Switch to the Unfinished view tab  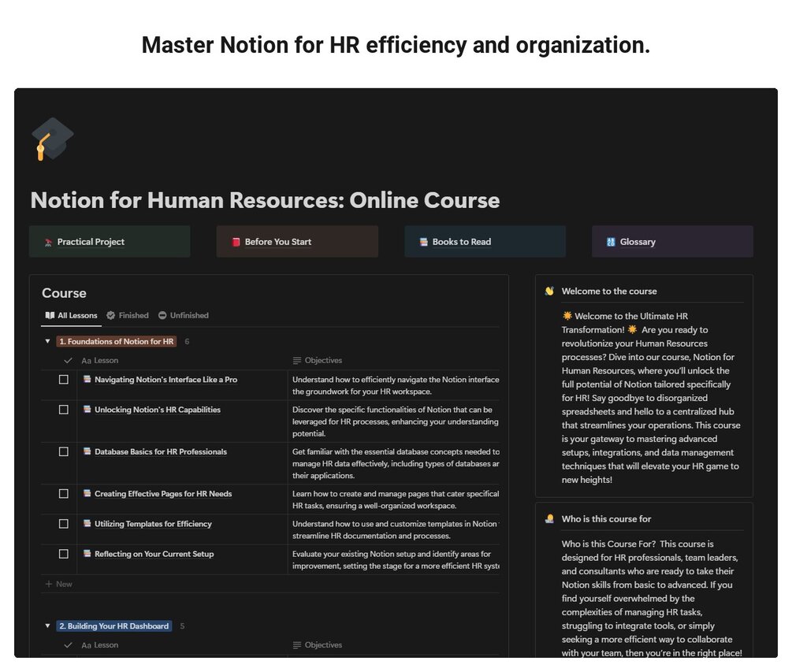click(184, 316)
